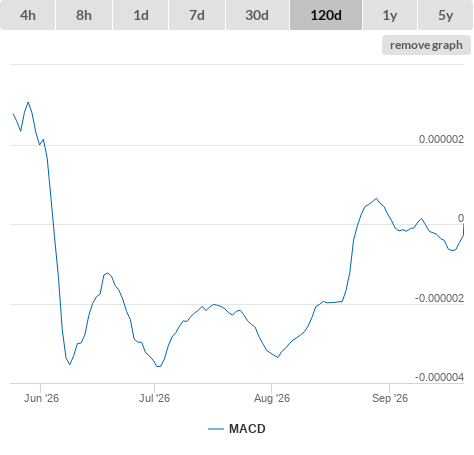Click the Aug '26 axis label

pyautogui.click(x=272, y=398)
